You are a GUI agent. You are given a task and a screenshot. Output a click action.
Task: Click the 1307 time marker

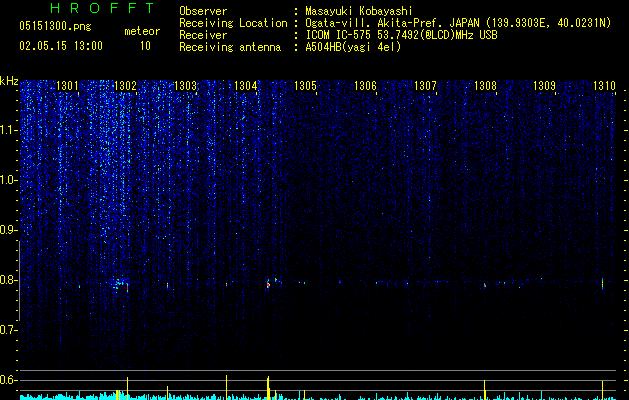pyautogui.click(x=425, y=86)
